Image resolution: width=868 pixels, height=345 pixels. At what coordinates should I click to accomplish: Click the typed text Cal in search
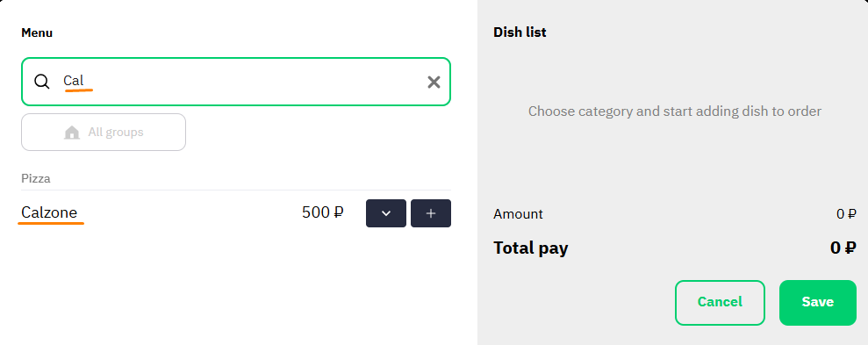pos(74,80)
